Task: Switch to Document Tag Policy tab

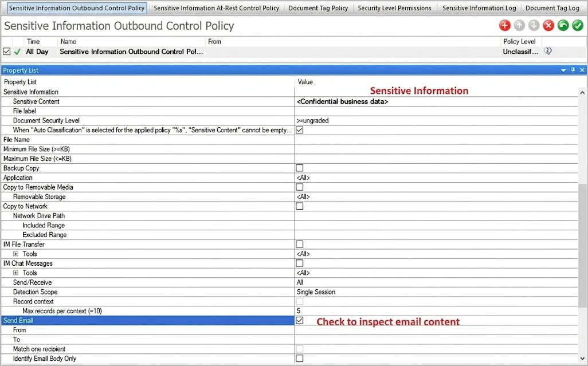Action: 318,8
